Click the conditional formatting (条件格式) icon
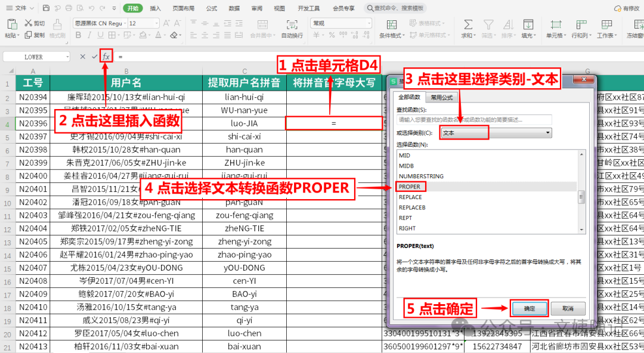Screen dimensions: 644x353 392,24
